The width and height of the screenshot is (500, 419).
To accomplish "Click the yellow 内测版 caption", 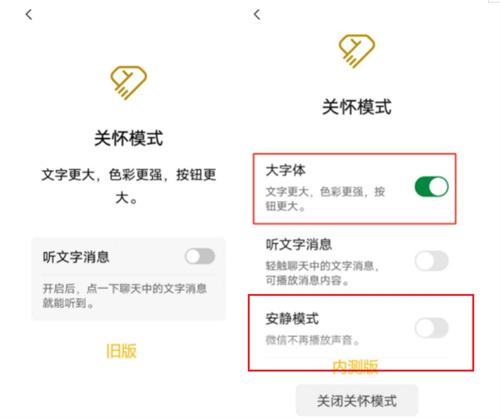I will pyautogui.click(x=355, y=367).
